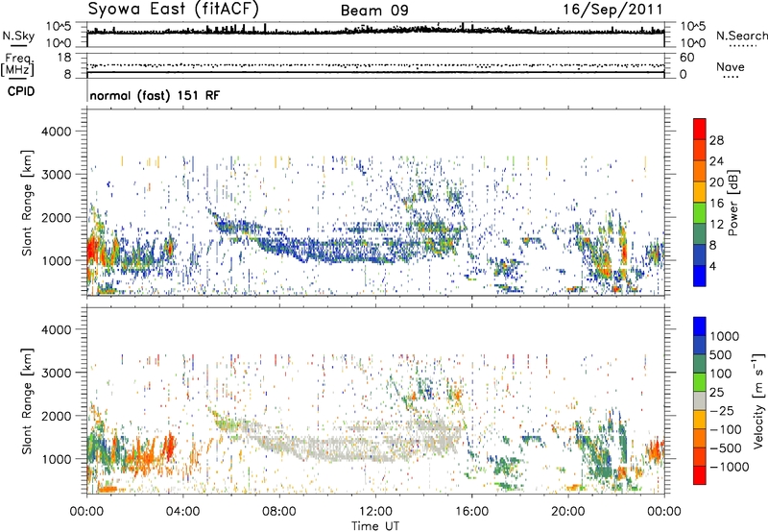Image resolution: width=768 pixels, height=532 pixels.
Task: Select the '4' tick on the Power colorbar
Action: [x=713, y=267]
